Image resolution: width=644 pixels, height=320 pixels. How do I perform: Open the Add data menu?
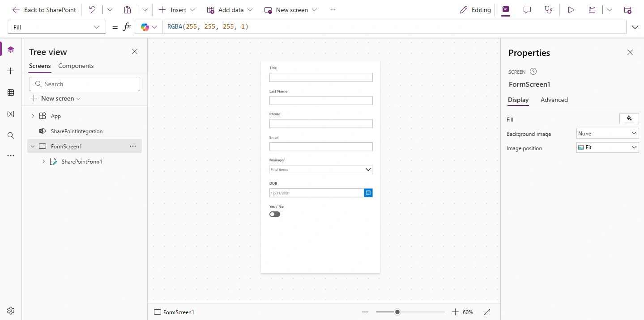coord(230,10)
